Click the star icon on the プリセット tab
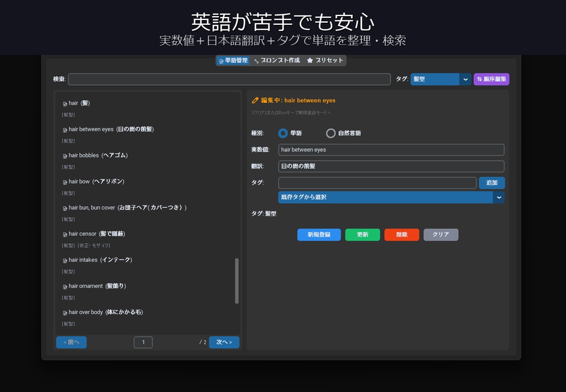The width and height of the screenshot is (566, 392). pos(309,61)
